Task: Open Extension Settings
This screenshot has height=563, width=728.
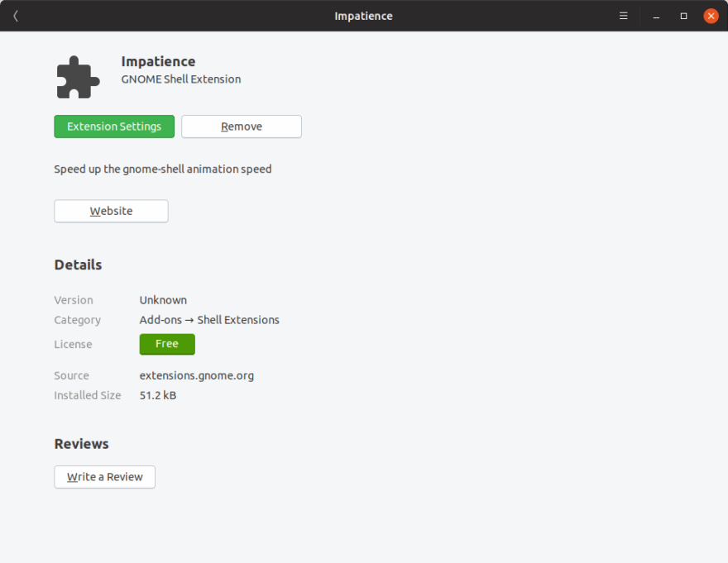Action: [x=114, y=126]
